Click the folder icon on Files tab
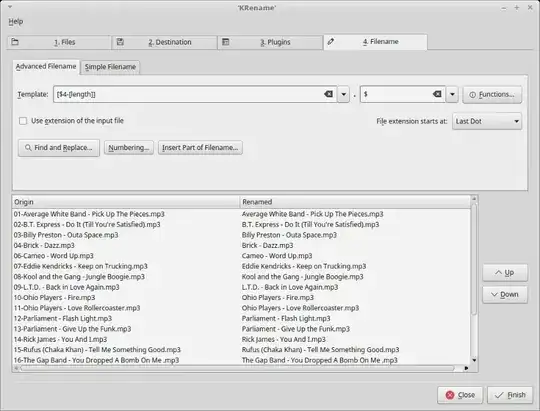 click(15, 42)
